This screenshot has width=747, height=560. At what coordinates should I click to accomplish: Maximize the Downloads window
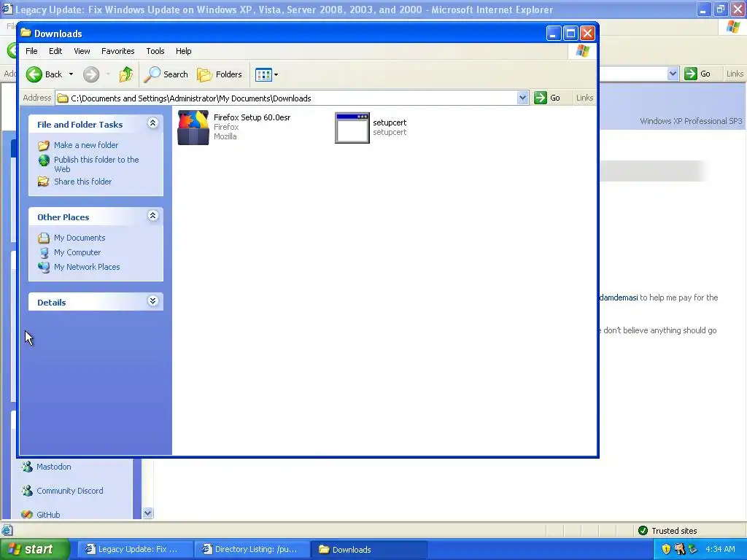(570, 34)
